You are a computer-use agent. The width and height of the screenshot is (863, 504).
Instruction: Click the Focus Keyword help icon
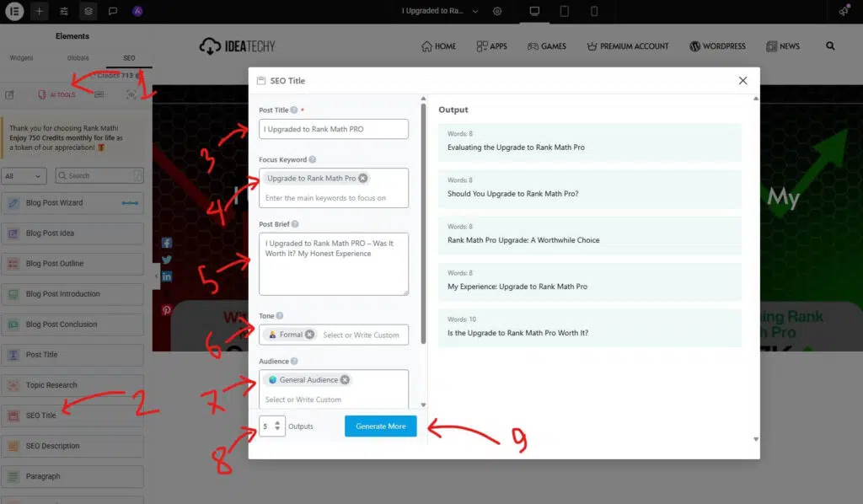(312, 159)
